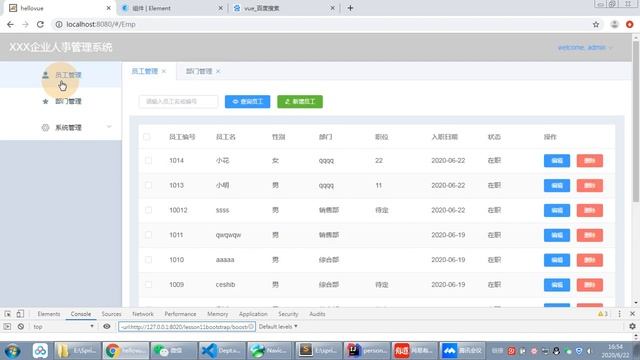Open Visual Studio Code from taskbar
Image resolution: width=640 pixels, height=360 pixels.
222,351
